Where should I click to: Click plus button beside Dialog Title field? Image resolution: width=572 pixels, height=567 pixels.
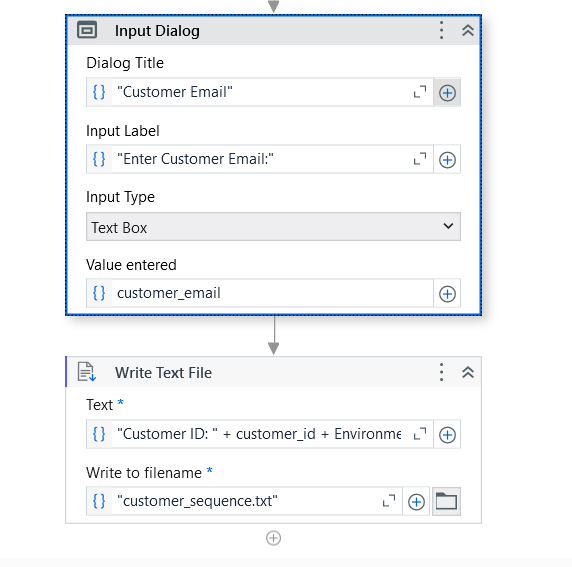pos(447,92)
